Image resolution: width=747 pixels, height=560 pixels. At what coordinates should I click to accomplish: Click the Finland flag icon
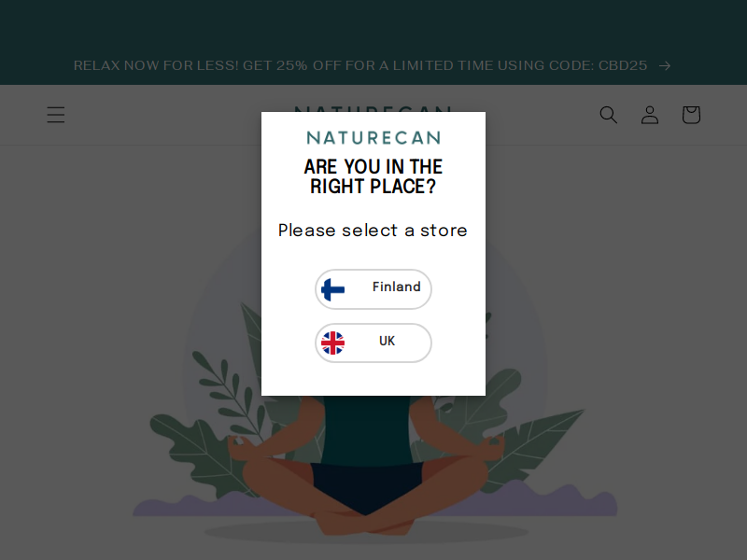coord(332,289)
